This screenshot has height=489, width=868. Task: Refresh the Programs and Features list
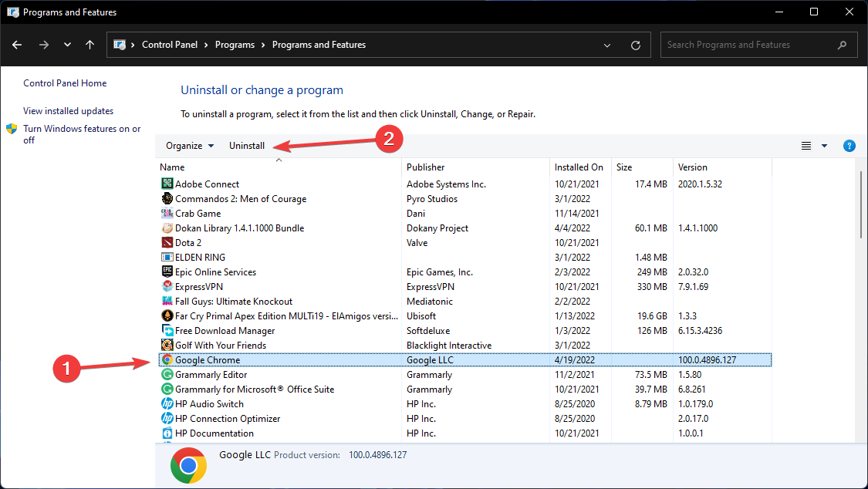636,46
